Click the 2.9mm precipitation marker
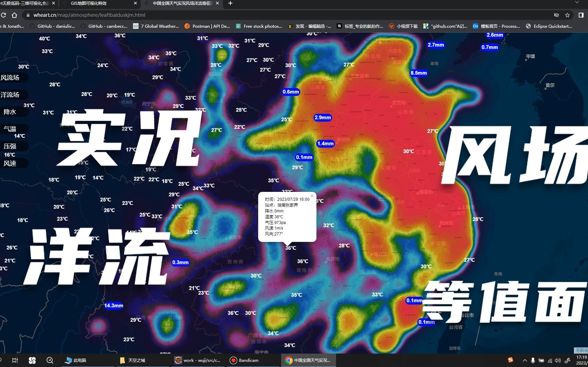 pos(323,118)
